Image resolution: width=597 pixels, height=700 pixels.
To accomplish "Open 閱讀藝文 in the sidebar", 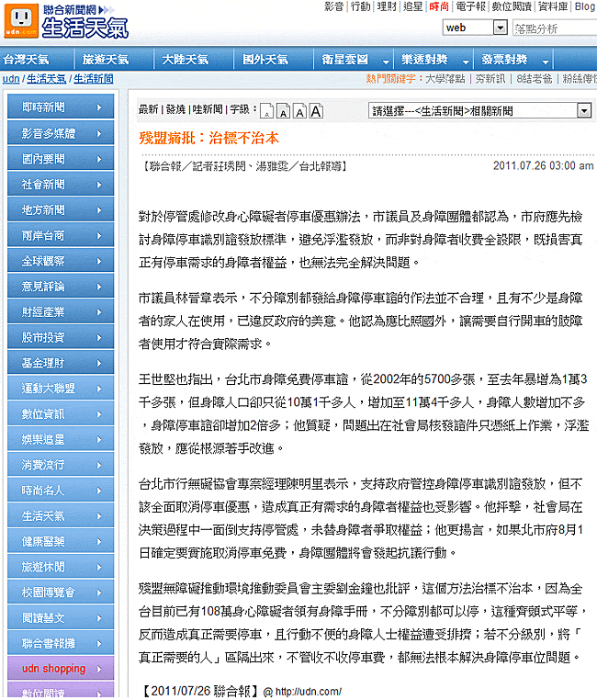I will [61, 617].
